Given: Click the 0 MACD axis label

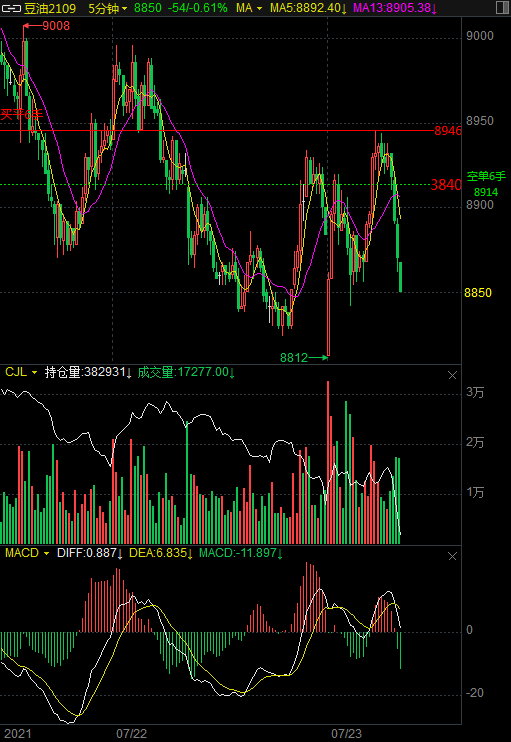Looking at the screenshot, I should click(469, 630).
